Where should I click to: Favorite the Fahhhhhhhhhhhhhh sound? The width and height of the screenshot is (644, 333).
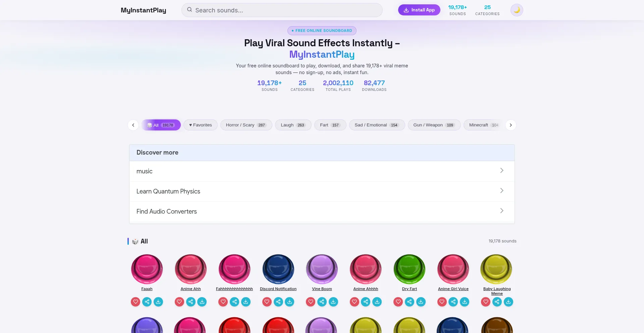tap(223, 302)
